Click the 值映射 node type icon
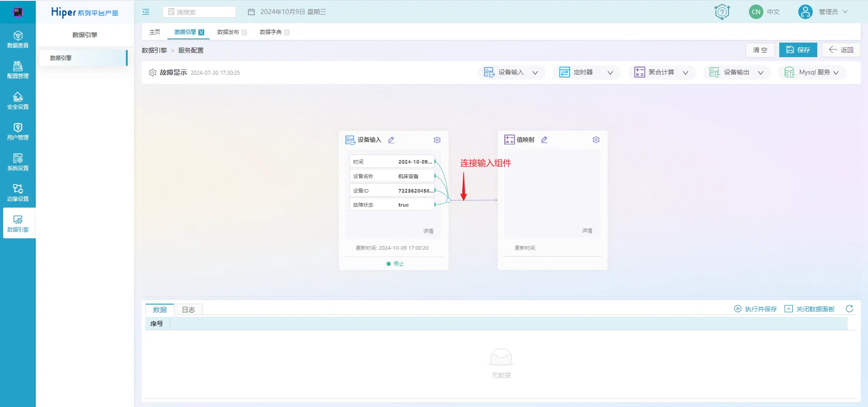Viewport: 868px width, 407px height. (x=509, y=140)
